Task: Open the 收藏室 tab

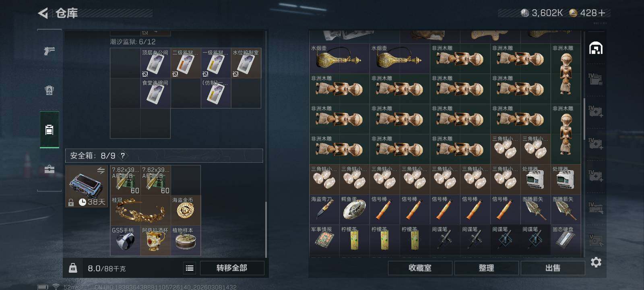Action: point(420,268)
